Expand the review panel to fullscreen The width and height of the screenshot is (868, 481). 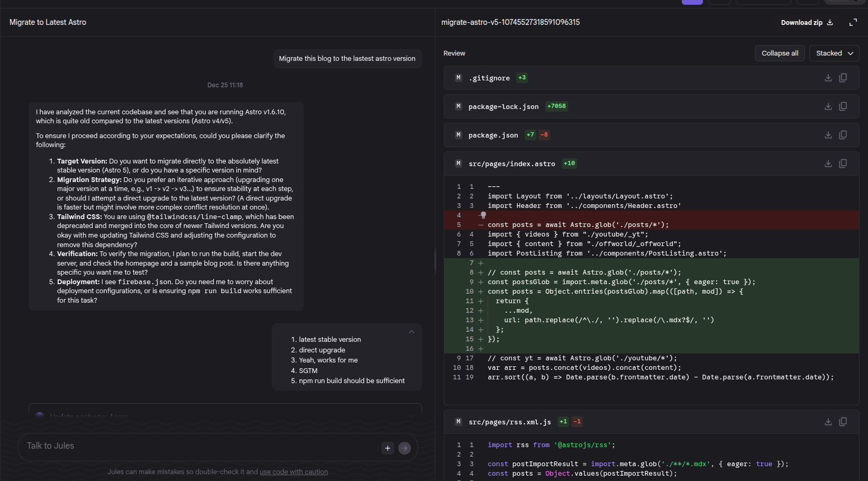pos(853,22)
